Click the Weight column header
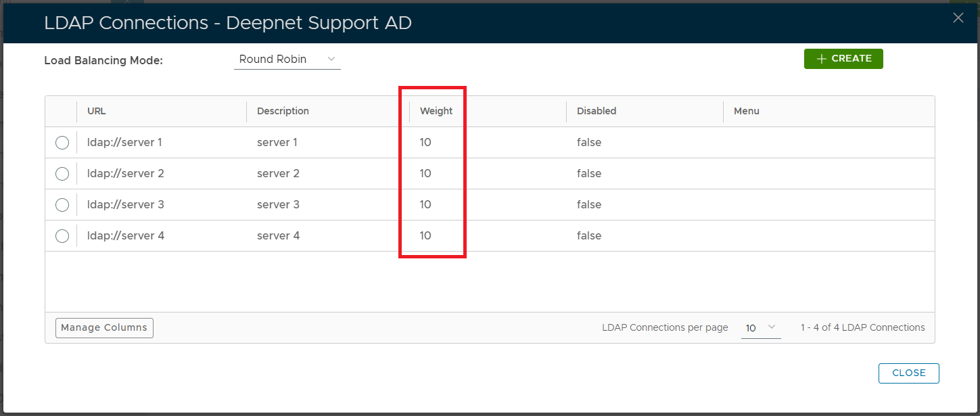 pos(436,111)
